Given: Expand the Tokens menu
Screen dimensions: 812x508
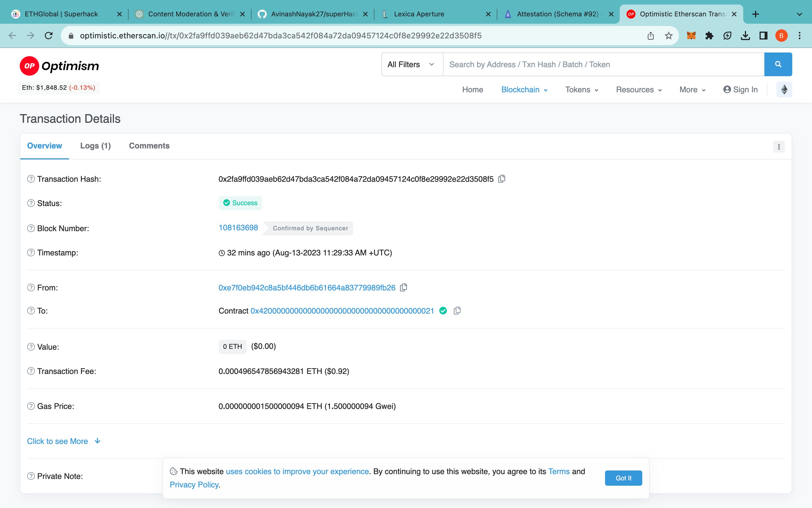Looking at the screenshot, I should (581, 90).
